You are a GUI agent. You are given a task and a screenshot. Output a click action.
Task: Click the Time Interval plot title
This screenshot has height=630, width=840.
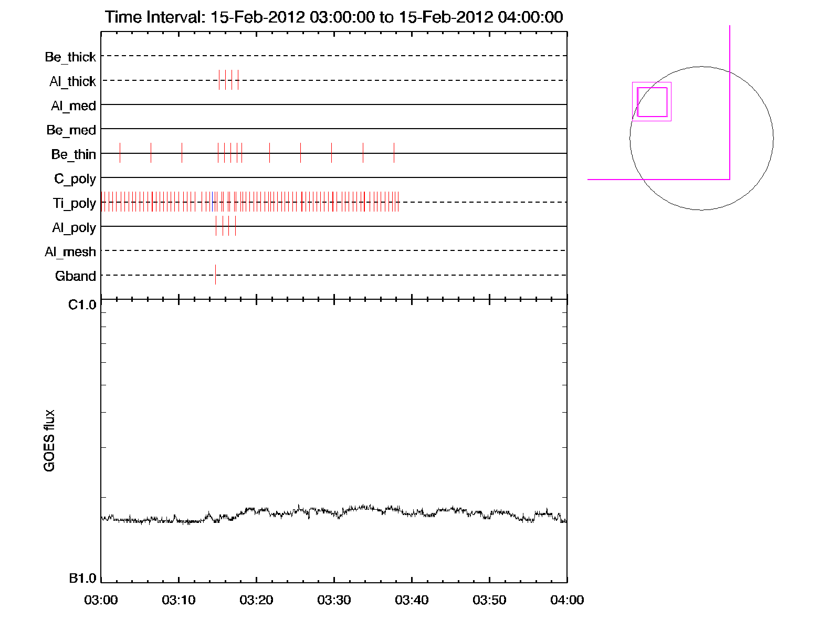pos(334,17)
